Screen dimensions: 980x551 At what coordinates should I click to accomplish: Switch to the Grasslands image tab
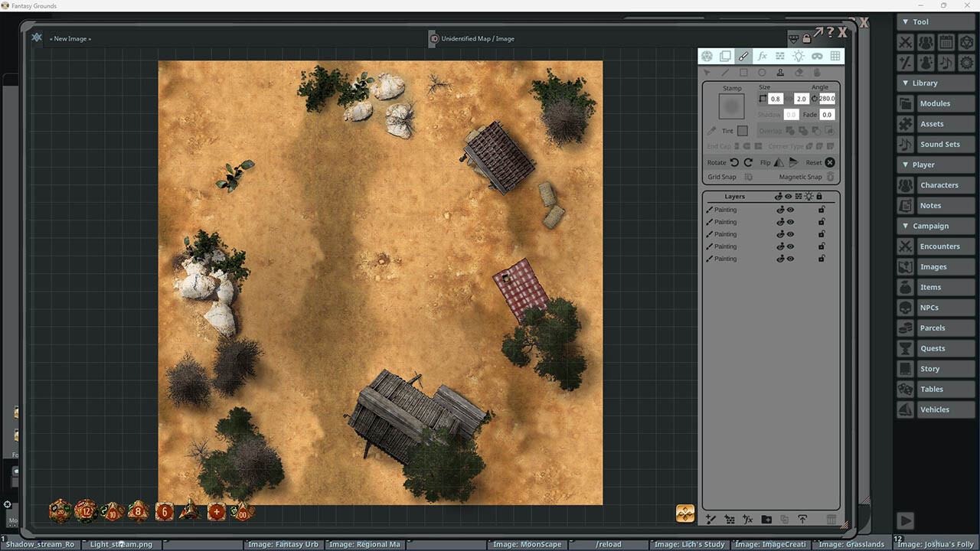tap(852, 544)
